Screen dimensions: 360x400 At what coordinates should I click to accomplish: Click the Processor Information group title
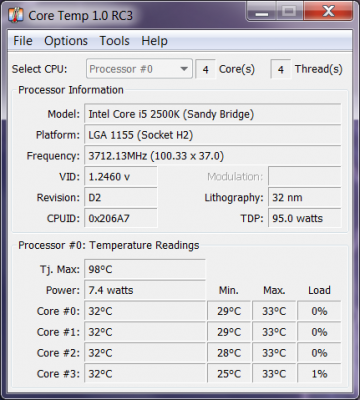click(x=71, y=90)
